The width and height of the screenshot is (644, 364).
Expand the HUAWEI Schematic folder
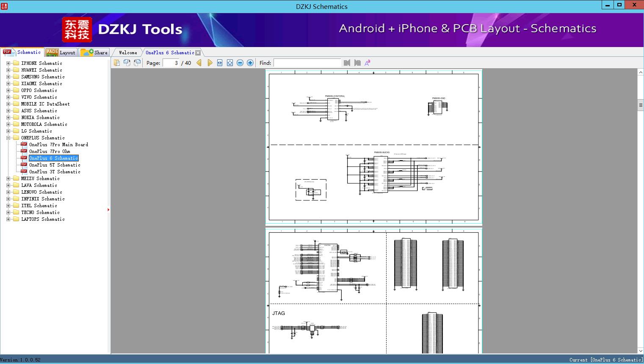[8, 70]
